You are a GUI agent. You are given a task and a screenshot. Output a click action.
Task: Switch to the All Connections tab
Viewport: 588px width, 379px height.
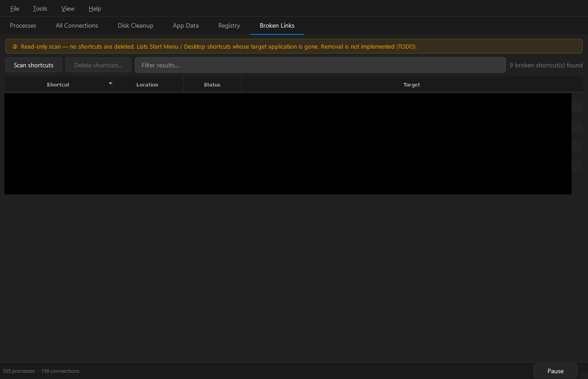coord(77,25)
